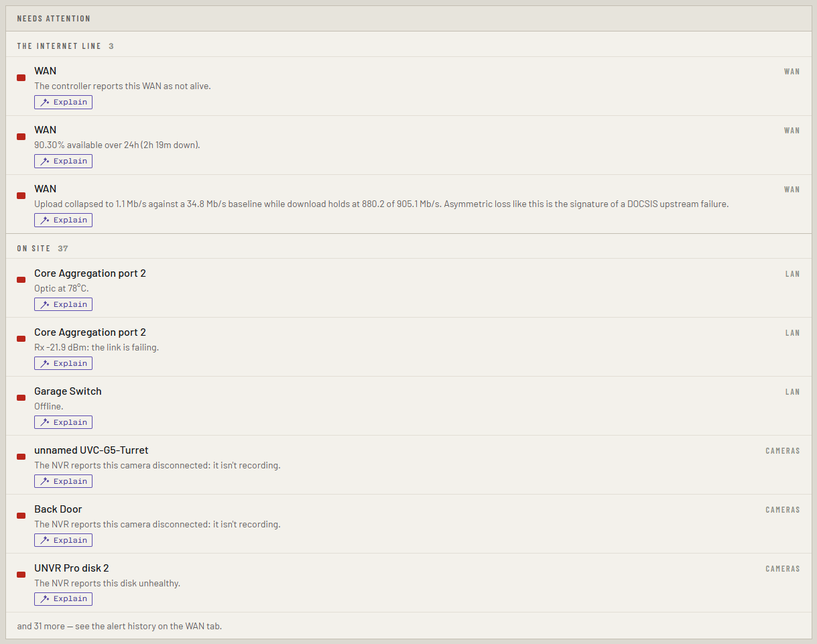Click the red status indicator for Back Door
Viewport: 817px width, 644px height.
(21, 516)
